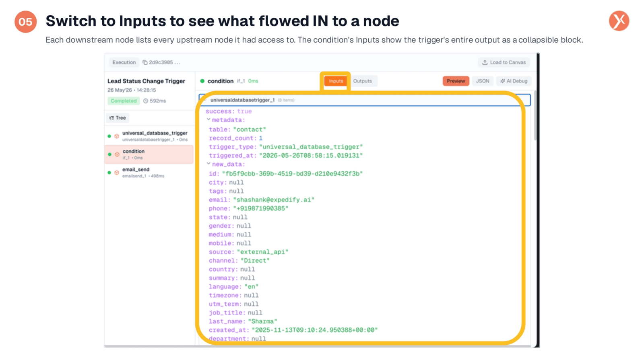
Task: Click the email value shashank@expedify.ai
Action: pyautogui.click(x=274, y=200)
